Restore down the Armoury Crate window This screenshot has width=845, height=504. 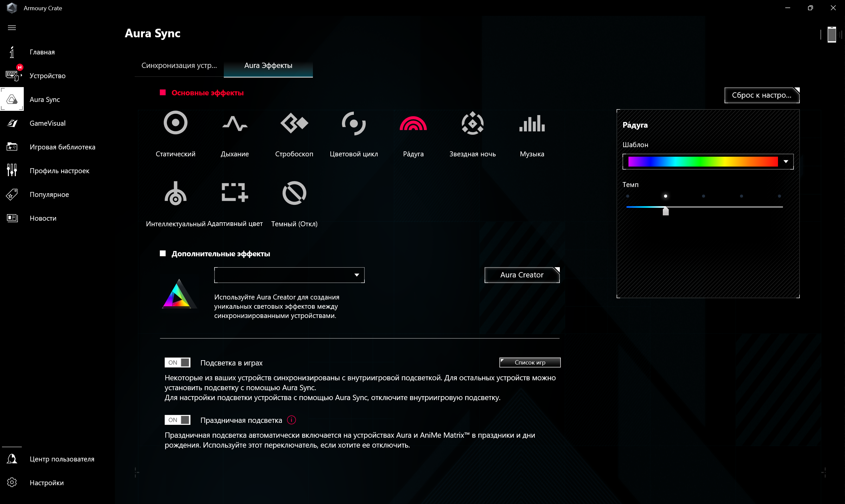tap(810, 8)
